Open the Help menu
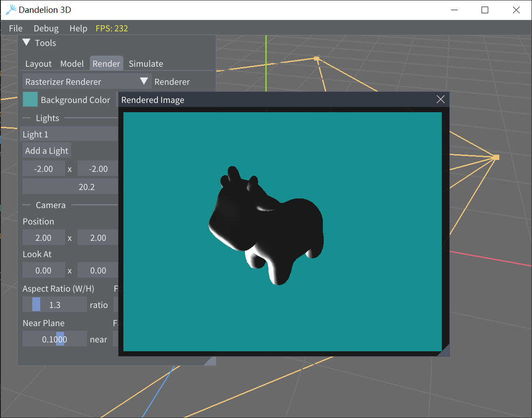Screen dimensions: 532x418 point(78,28)
